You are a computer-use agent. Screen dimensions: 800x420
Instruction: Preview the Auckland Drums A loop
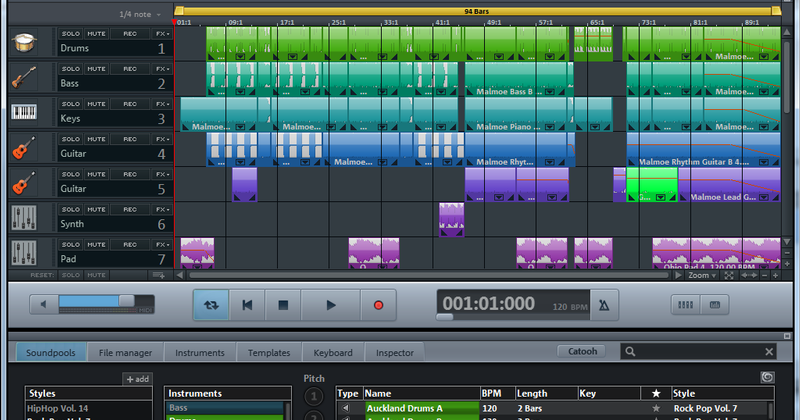point(346,408)
